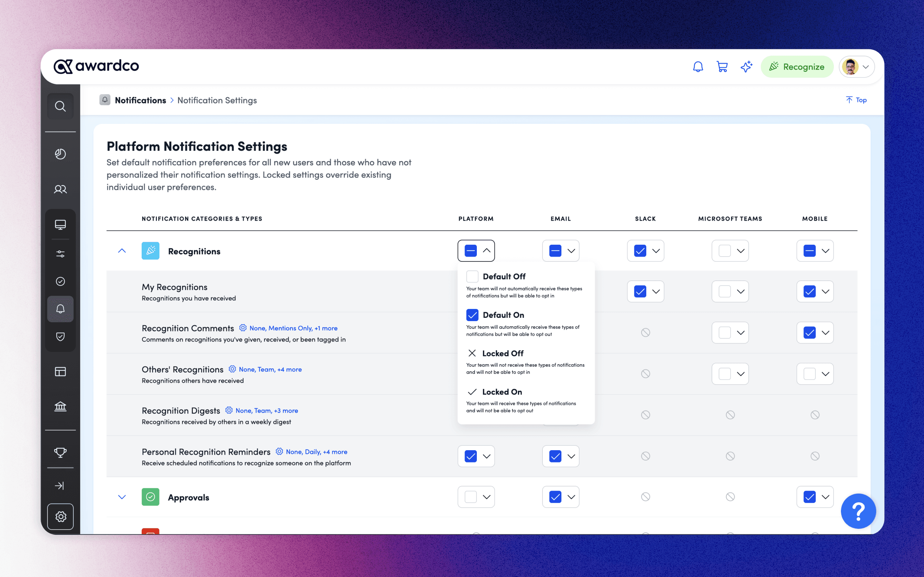Viewport: 924px width, 577px height.
Task: Close the Recognitions Platform dropdown arrow
Action: pos(486,251)
